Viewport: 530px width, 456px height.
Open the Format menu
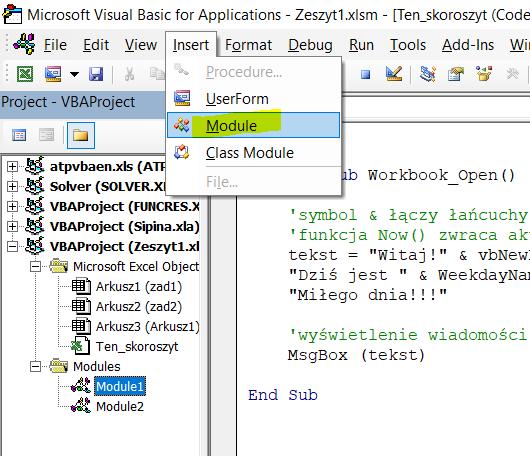[248, 45]
